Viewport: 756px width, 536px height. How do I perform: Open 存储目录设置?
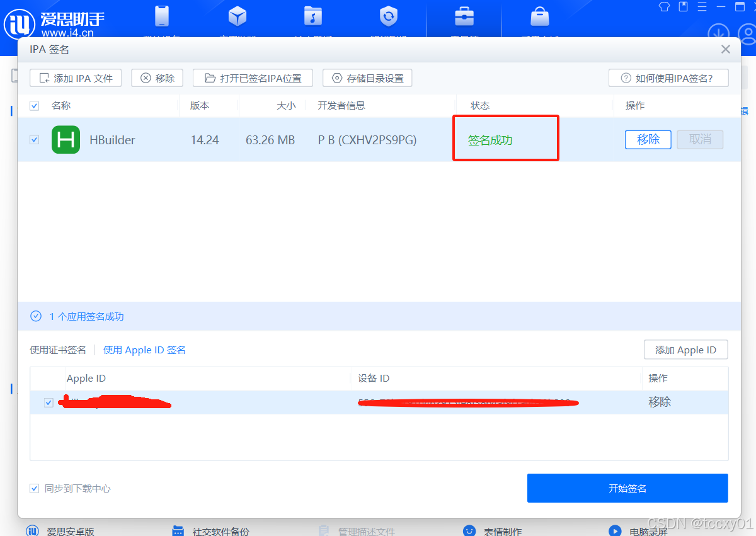click(x=367, y=78)
